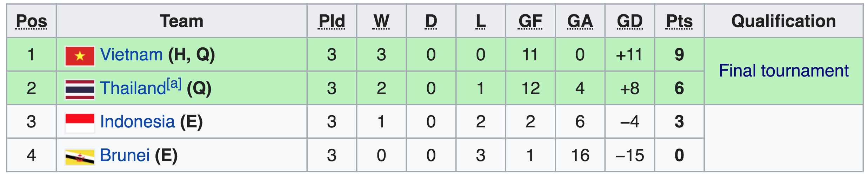Open the Indonesia team link
This screenshot has width=868, height=179.
tap(137, 122)
